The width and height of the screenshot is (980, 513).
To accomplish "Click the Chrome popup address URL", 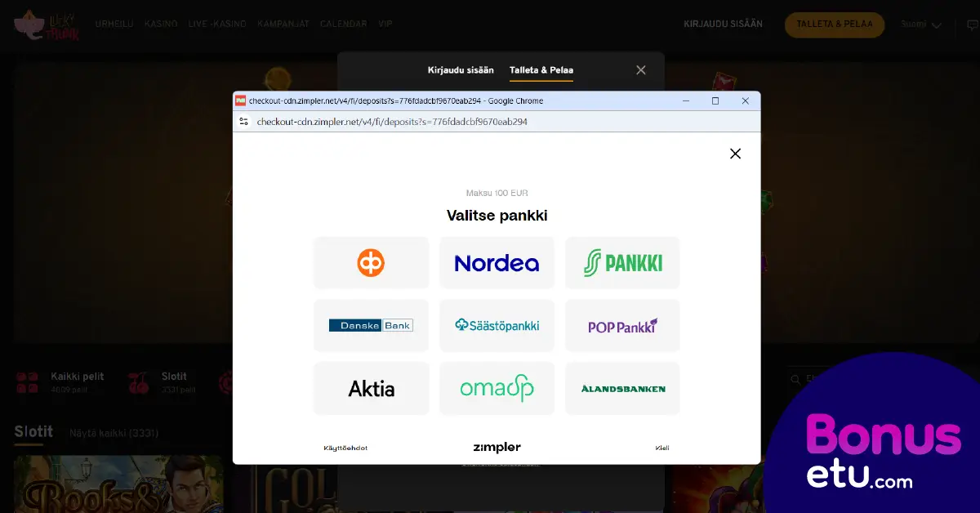I will [392, 122].
